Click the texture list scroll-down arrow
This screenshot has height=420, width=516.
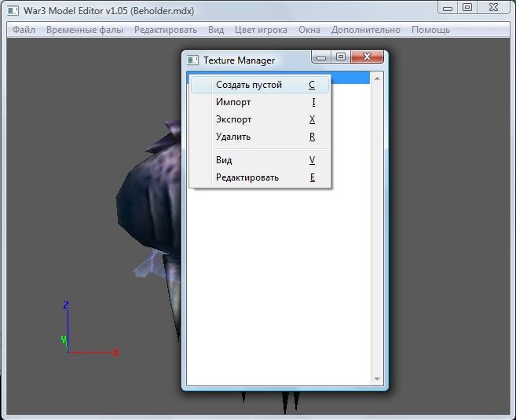(x=377, y=379)
